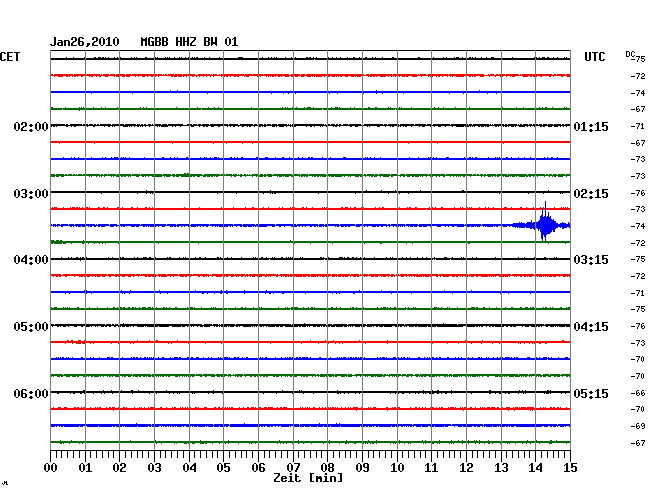Select the 04:00 CET time label
Screen dimensions: 650x494
(x=31, y=260)
